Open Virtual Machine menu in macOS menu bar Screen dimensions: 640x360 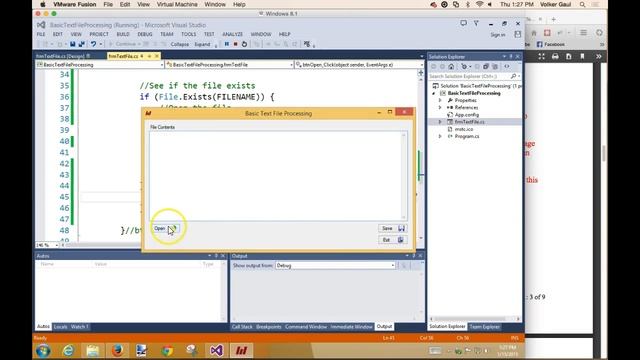[x=177, y=4]
